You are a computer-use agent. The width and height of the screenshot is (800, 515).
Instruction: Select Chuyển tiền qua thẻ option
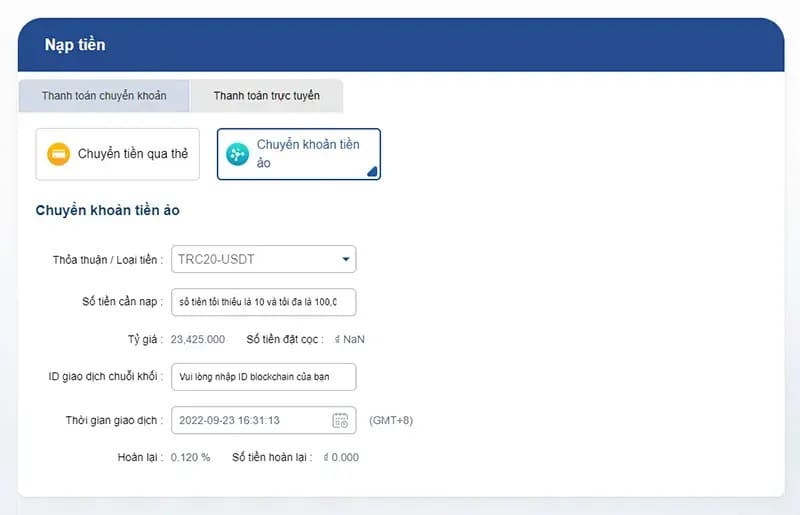point(117,154)
